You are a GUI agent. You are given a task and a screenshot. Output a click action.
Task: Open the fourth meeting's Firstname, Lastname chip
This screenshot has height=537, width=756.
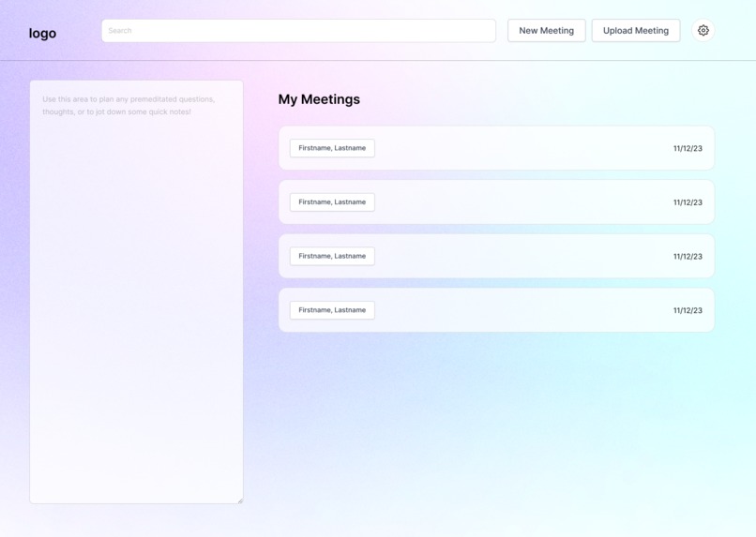tap(332, 310)
